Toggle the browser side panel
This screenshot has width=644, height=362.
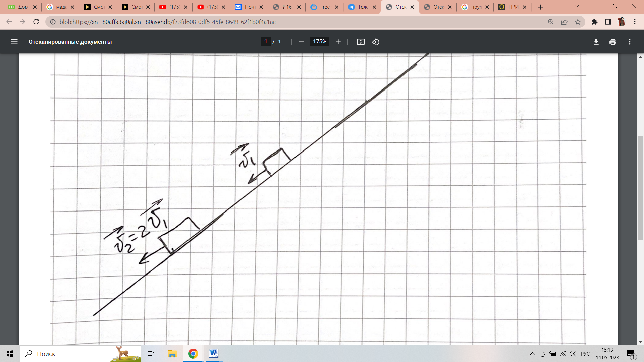tap(608, 22)
